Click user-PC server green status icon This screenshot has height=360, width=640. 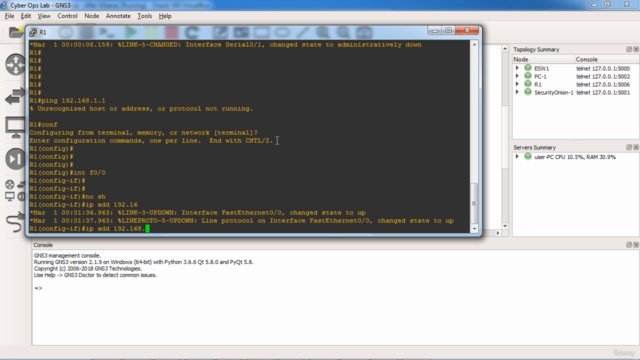click(x=528, y=157)
